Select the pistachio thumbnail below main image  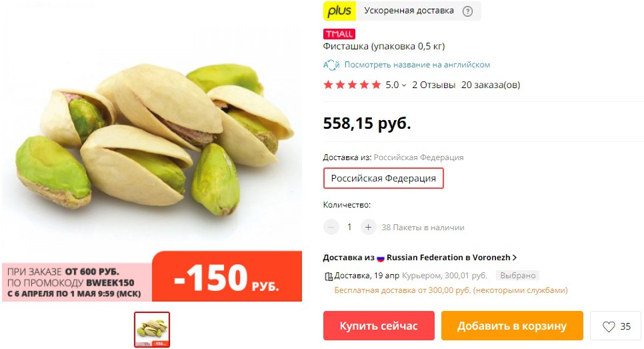pos(152,330)
